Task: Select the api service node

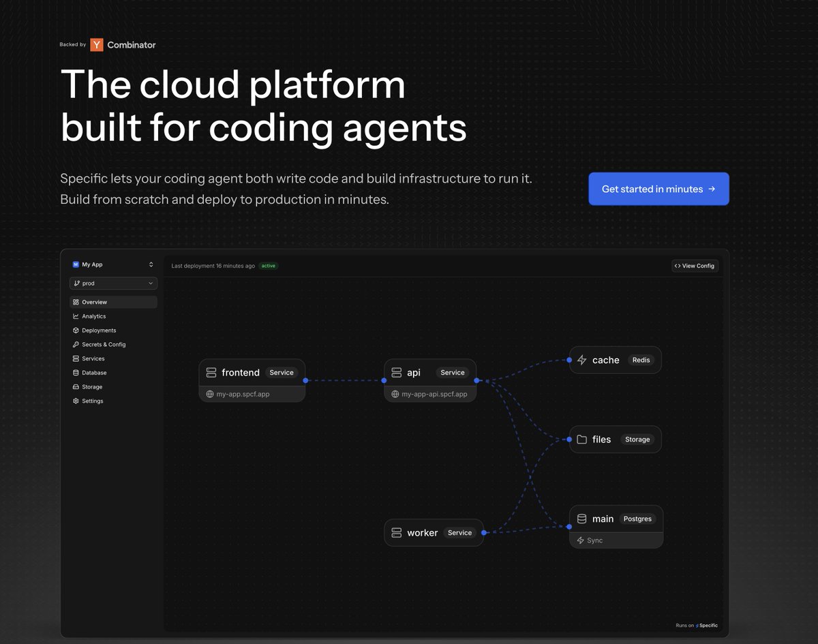Action: (x=430, y=380)
